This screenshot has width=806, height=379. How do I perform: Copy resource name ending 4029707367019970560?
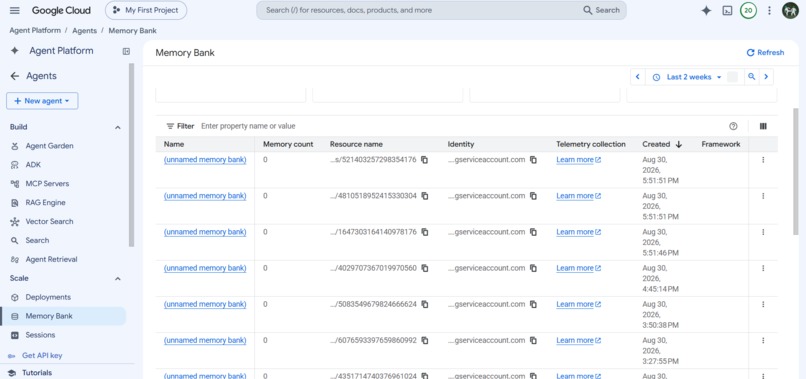[425, 268]
